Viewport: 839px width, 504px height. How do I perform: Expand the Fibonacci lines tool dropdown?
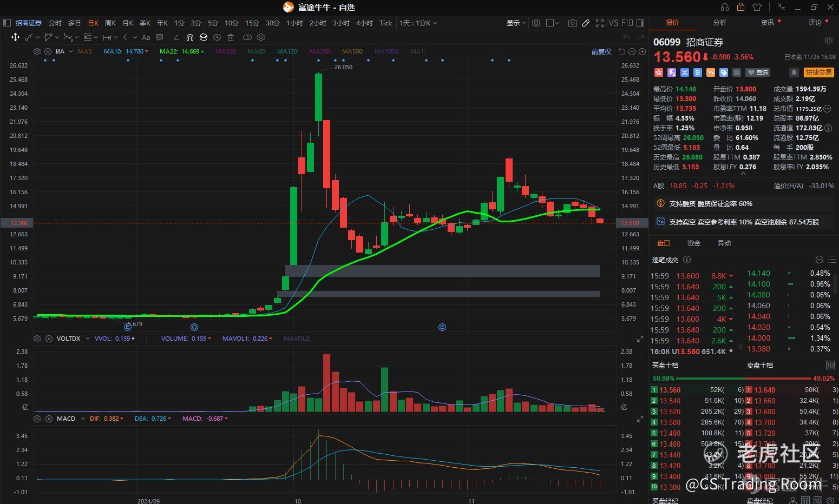(96, 37)
